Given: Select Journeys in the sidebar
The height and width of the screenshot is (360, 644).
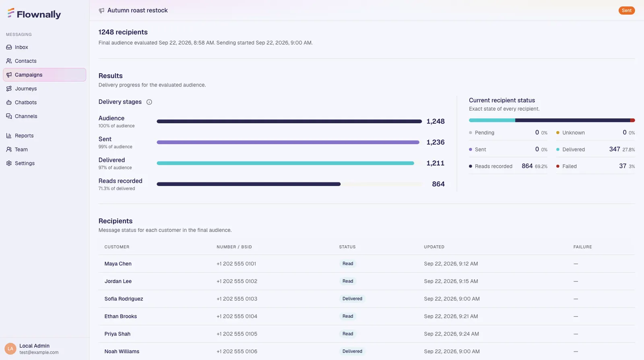Looking at the screenshot, I should (44, 89).
